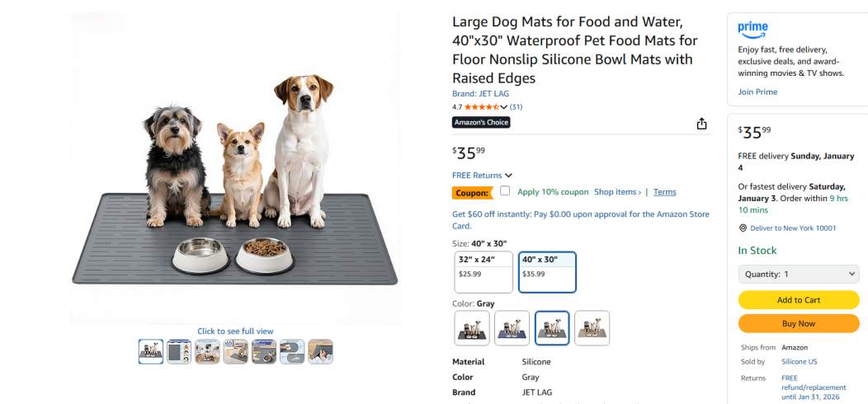Click the delivery location pin icon

pyautogui.click(x=743, y=228)
